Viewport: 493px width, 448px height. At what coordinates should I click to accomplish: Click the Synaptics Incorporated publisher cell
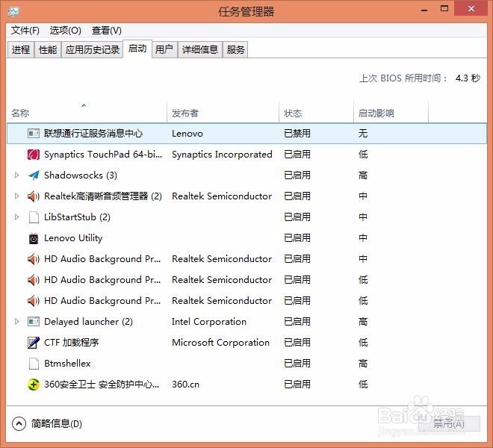pos(222,155)
